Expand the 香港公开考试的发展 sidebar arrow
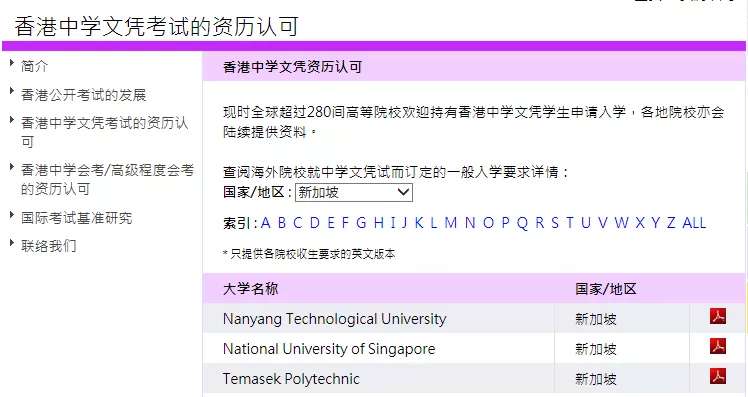Screen dimensions: 748x397 point(12,91)
